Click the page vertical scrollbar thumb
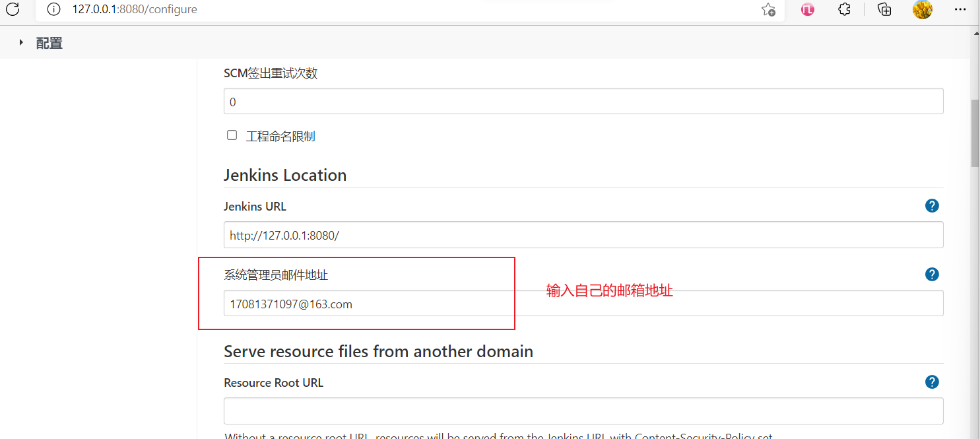Viewport: 980px width, 439px height. tap(975, 133)
